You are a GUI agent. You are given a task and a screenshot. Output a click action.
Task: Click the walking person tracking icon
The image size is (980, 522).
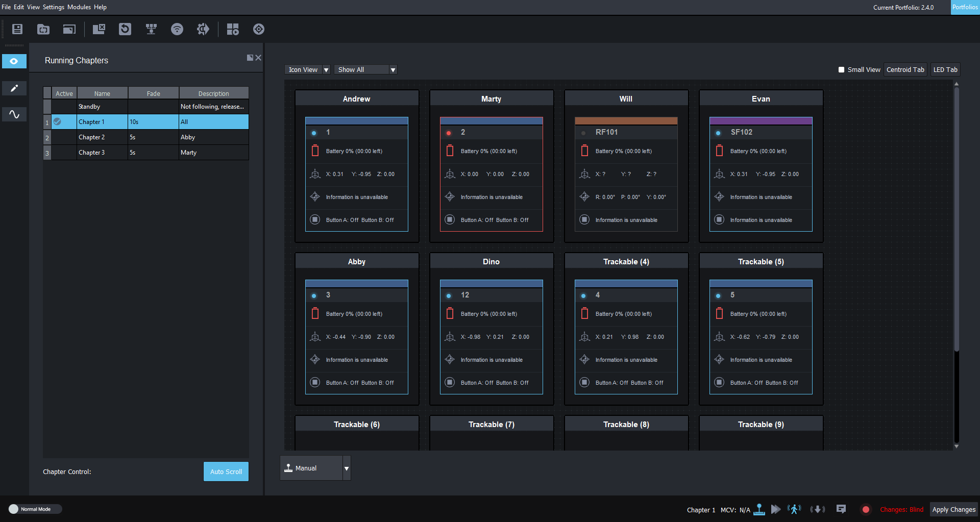click(794, 509)
